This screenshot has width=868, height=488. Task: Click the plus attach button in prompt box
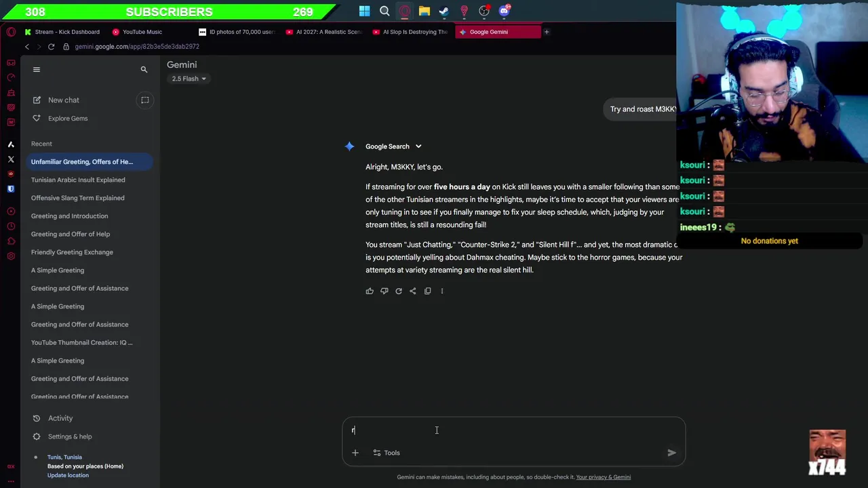pos(355,453)
